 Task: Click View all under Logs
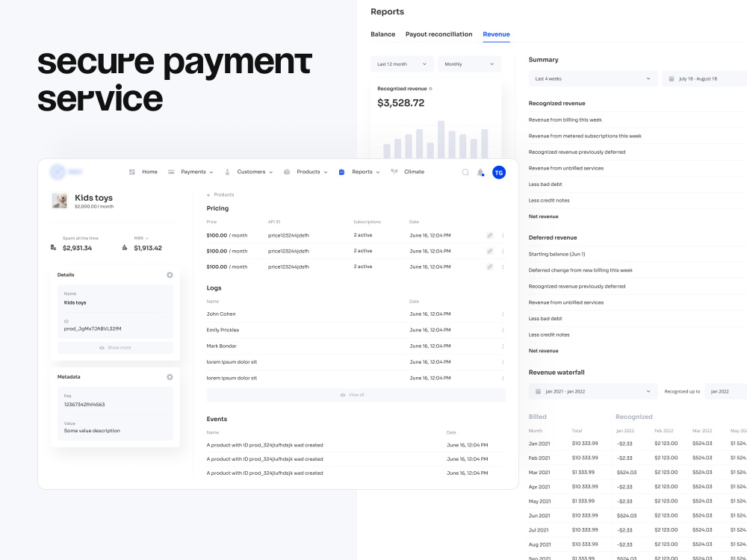356,395
